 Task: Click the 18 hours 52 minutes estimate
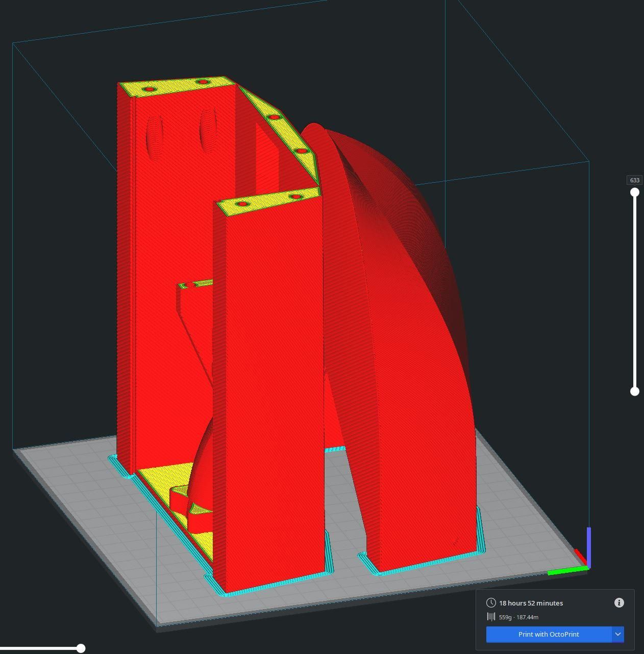[531, 603]
